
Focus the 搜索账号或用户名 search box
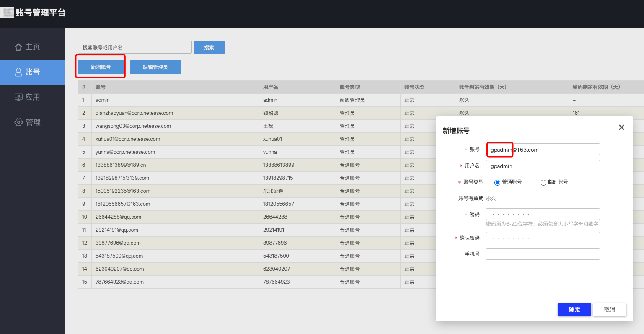pyautogui.click(x=135, y=47)
